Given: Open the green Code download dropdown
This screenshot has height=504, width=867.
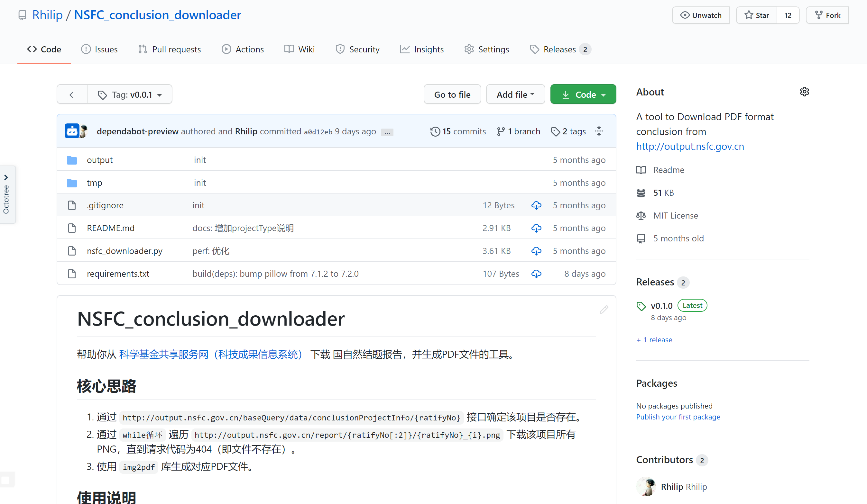Looking at the screenshot, I should (583, 94).
